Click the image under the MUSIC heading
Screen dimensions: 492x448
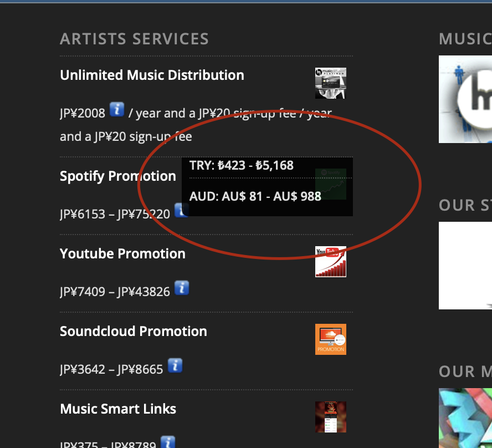click(x=465, y=99)
